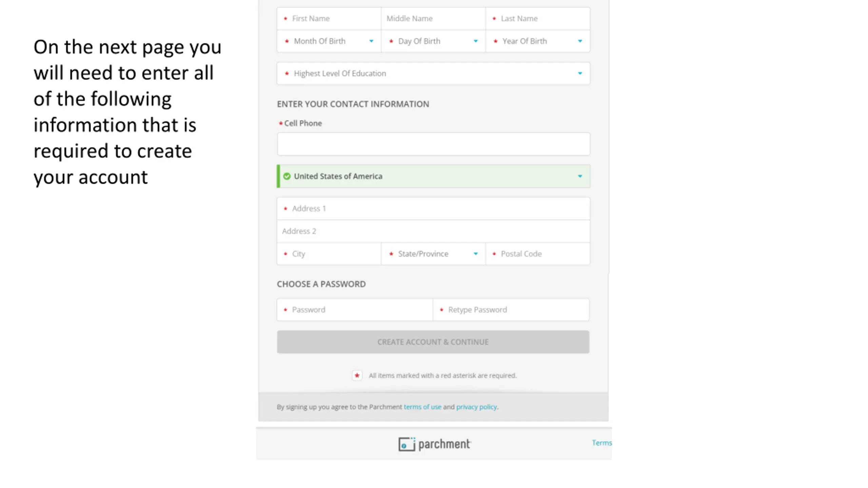This screenshot has height=488, width=868.
Task: Click the Terms link in footer
Action: pyautogui.click(x=602, y=443)
